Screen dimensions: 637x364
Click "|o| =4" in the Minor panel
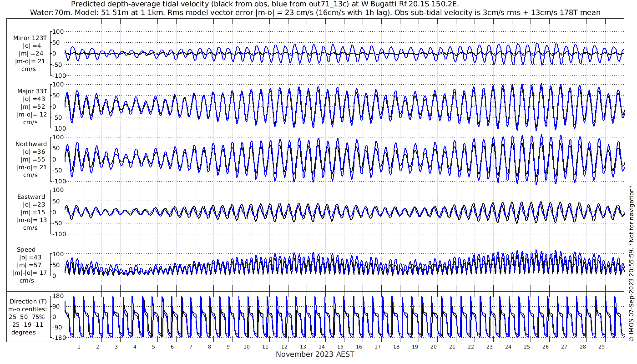tap(32, 46)
